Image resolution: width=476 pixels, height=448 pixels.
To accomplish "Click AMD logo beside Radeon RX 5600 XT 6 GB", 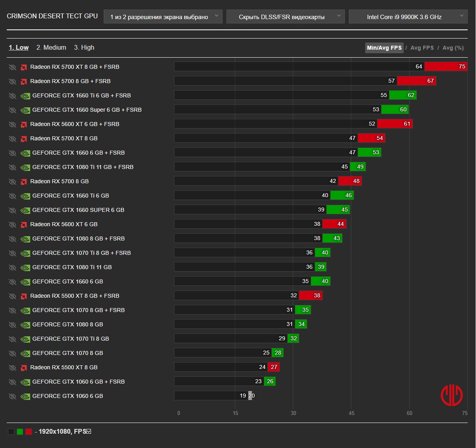I will (24, 225).
